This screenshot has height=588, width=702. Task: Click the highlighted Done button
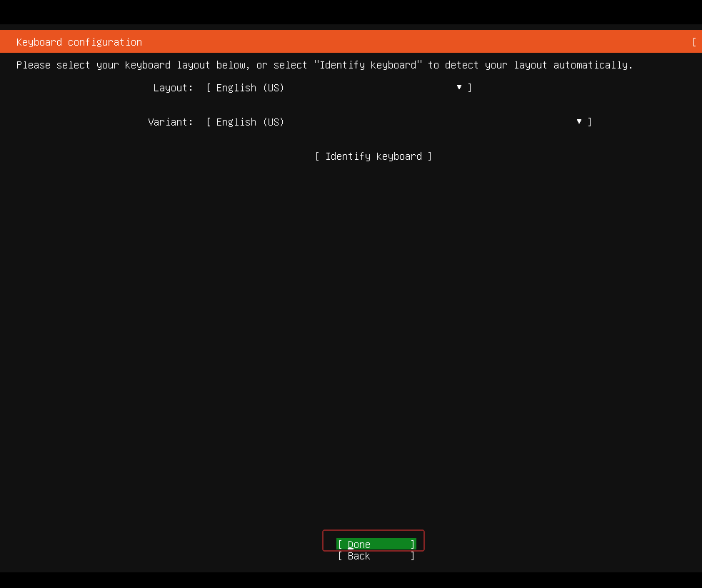[x=373, y=544]
